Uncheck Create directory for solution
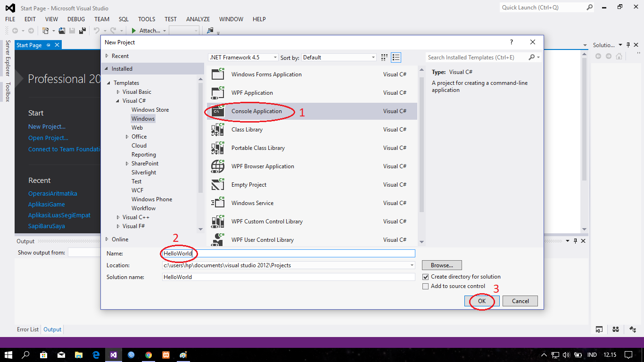 point(426,277)
